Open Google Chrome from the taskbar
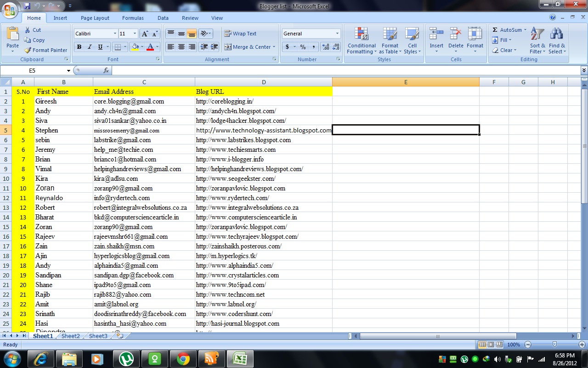This screenshot has height=368, width=588. pos(183,359)
